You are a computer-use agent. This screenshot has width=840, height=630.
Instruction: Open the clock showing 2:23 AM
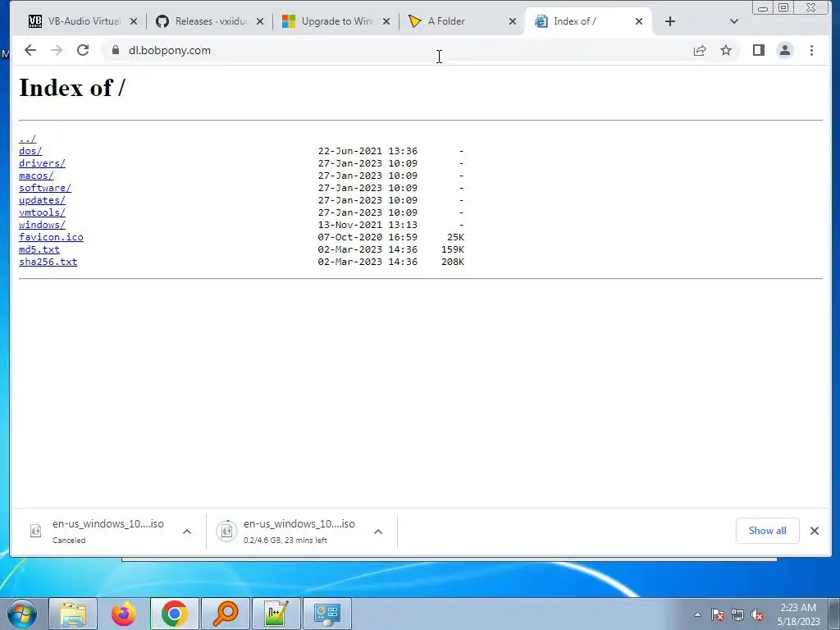coord(798,614)
